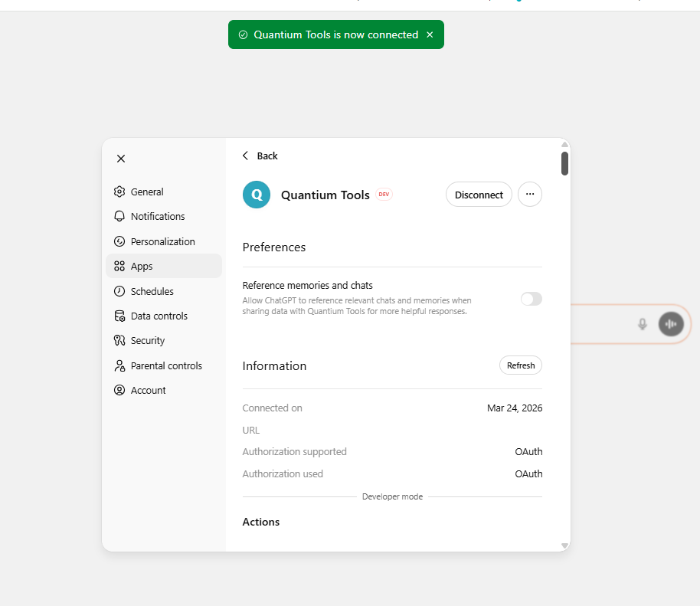Click the Back label text
700x606 pixels.
pyautogui.click(x=267, y=156)
